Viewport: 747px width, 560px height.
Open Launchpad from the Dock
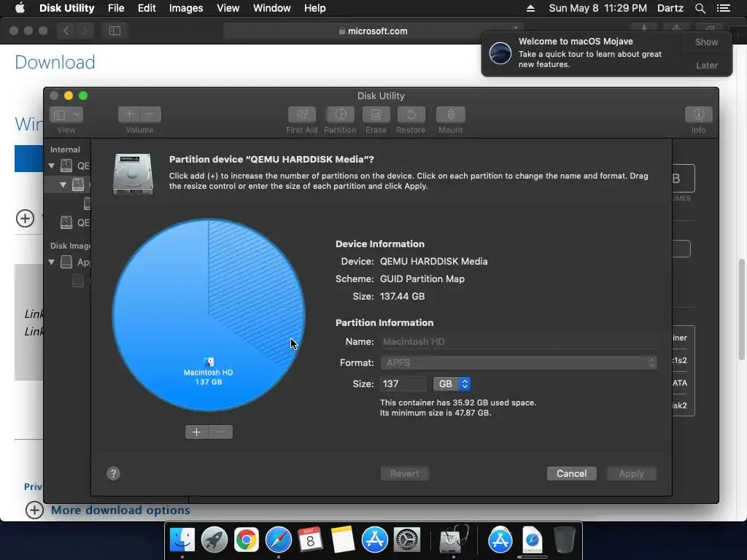pyautogui.click(x=214, y=540)
